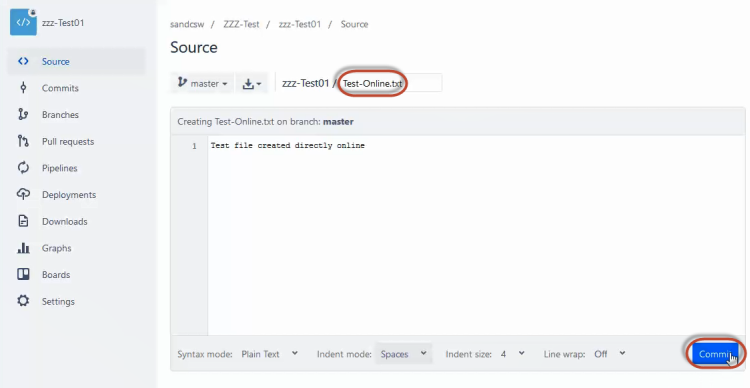This screenshot has height=388, width=750.
Task: Click ZZZ-Test breadcrumb link
Action: pyautogui.click(x=241, y=24)
